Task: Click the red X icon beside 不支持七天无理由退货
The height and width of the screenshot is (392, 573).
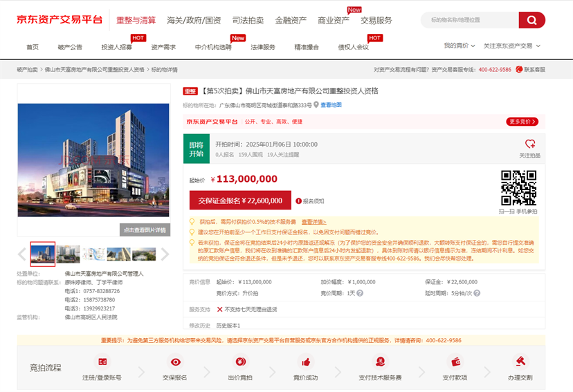Action: [x=219, y=310]
